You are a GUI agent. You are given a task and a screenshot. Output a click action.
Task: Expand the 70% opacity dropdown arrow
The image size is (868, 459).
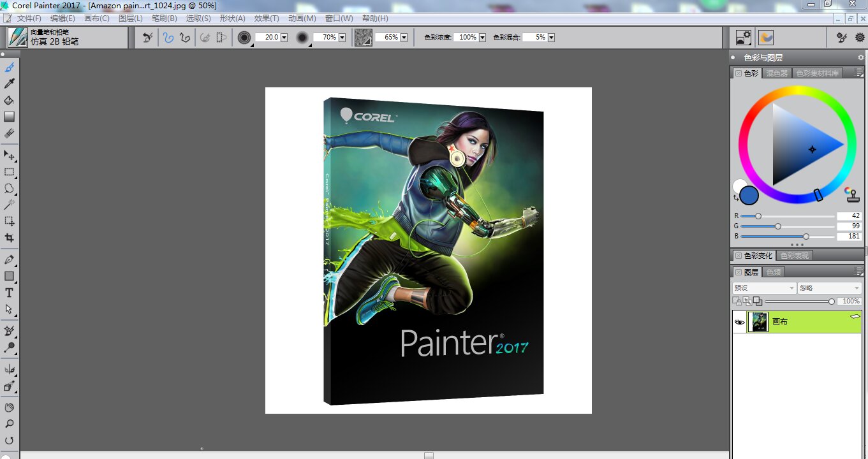pos(342,38)
